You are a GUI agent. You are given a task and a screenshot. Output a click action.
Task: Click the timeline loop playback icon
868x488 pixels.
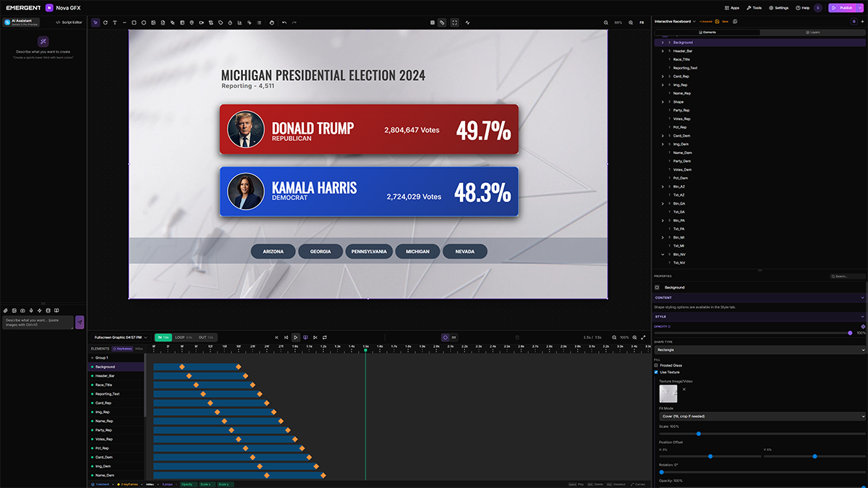pyautogui.click(x=325, y=338)
